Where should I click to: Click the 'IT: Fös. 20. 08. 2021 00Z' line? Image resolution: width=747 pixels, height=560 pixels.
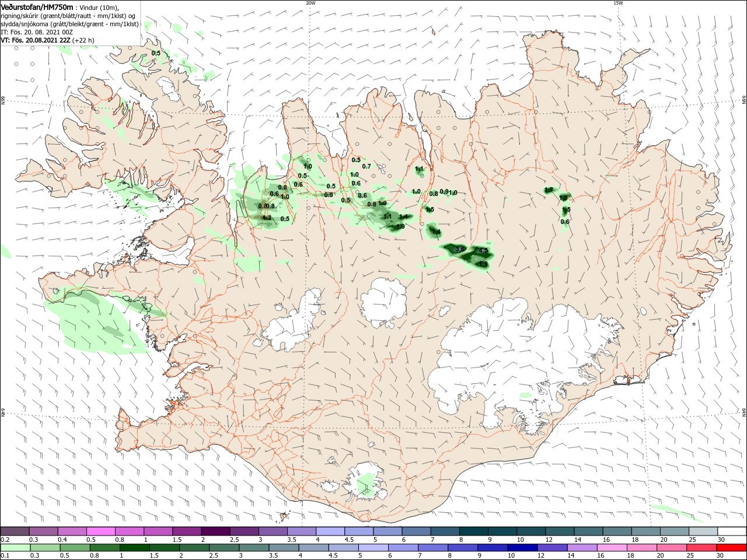click(x=37, y=32)
